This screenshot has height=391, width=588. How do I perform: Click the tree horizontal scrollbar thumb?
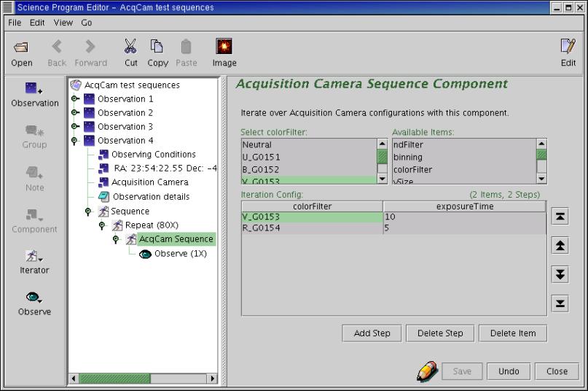coord(114,378)
